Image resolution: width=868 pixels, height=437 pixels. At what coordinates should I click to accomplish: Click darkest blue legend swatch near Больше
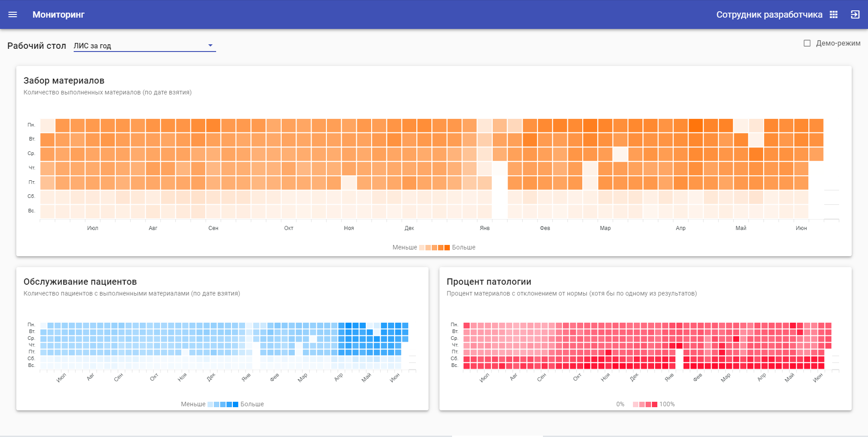[x=236, y=404]
